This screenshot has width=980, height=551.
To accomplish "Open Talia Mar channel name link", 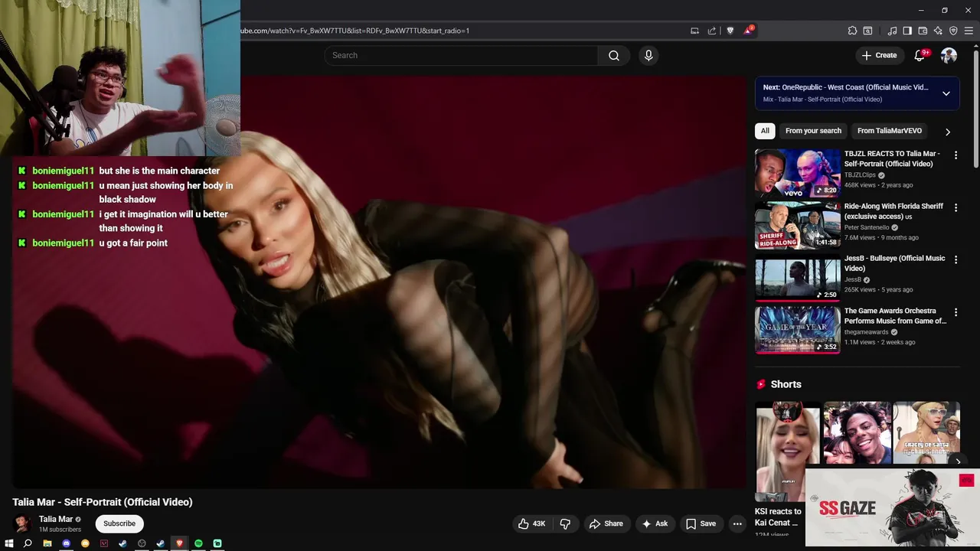I will [56, 519].
